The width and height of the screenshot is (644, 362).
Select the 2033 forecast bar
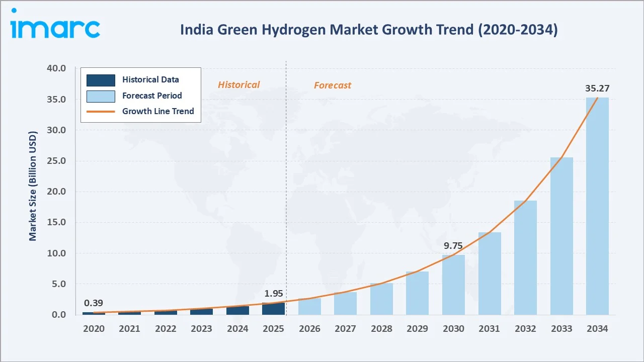561,236
